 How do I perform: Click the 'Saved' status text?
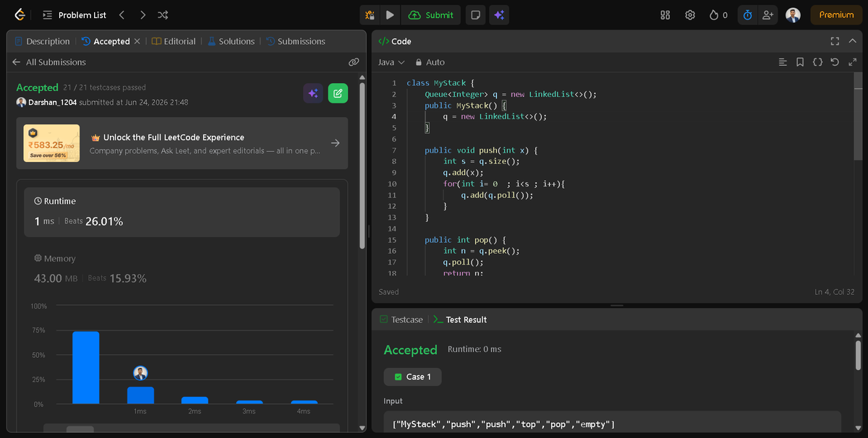(388, 292)
